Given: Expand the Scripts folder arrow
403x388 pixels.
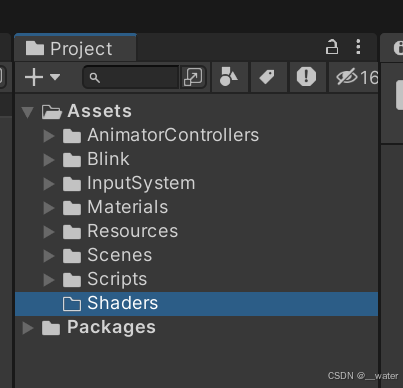Looking at the screenshot, I should (x=49, y=280).
